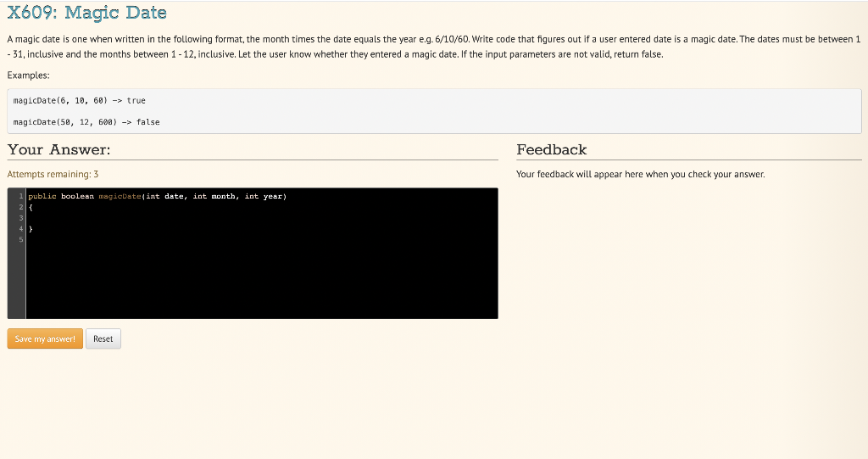Click the Your Answer: heading
868x459 pixels.
tap(58, 149)
